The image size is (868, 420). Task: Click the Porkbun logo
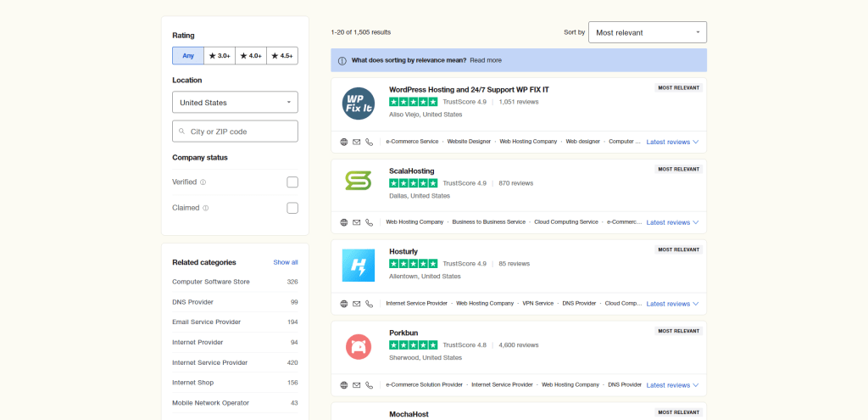point(359,347)
